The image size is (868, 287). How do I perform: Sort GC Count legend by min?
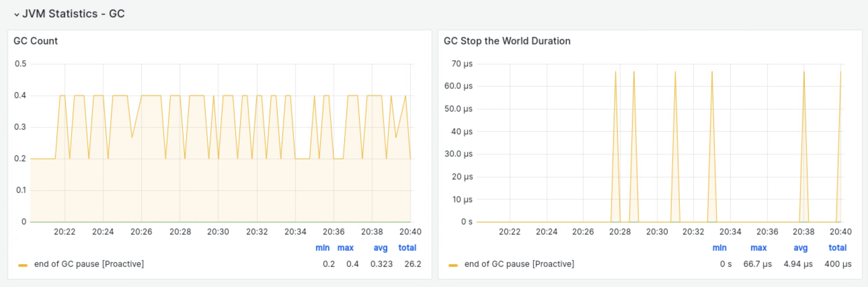coord(322,248)
